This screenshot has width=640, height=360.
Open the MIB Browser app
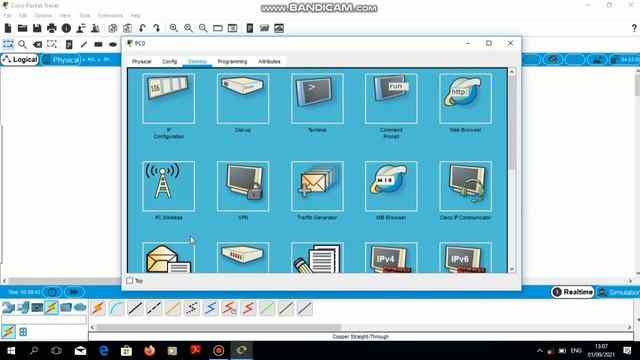391,186
